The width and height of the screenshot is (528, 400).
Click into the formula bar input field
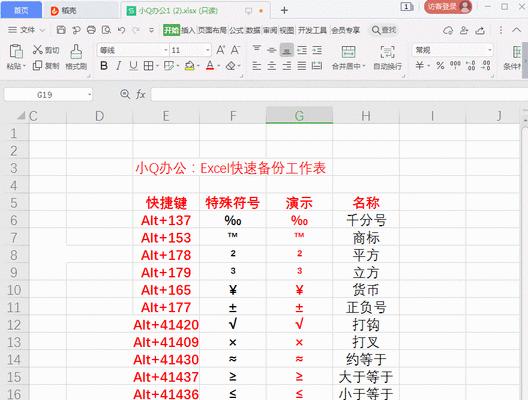(x=338, y=95)
